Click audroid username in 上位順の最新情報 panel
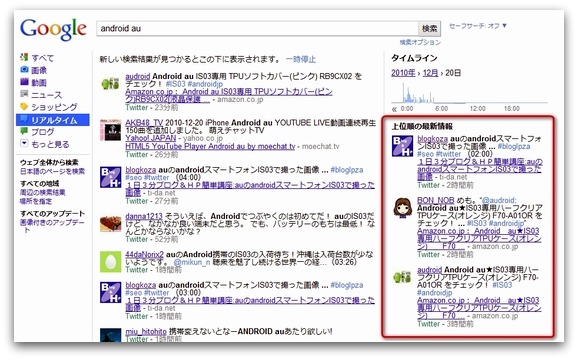This screenshot has width=578, height=360. pos(429,270)
